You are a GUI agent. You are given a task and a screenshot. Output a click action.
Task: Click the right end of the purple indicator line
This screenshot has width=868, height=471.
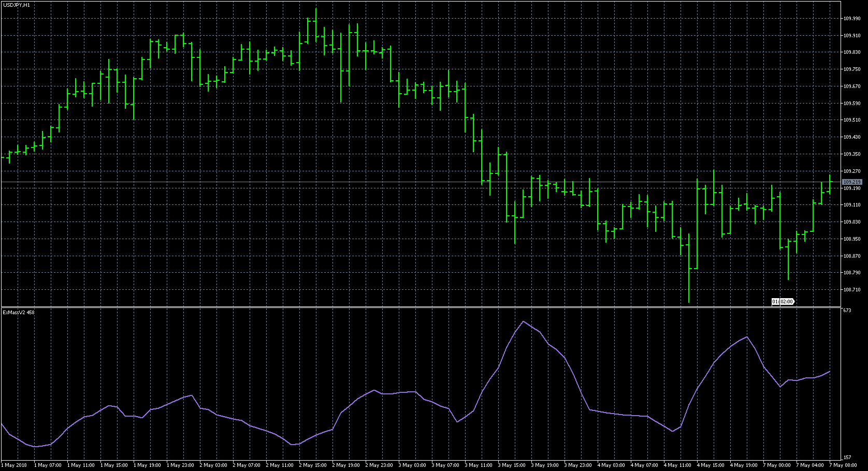tap(830, 372)
